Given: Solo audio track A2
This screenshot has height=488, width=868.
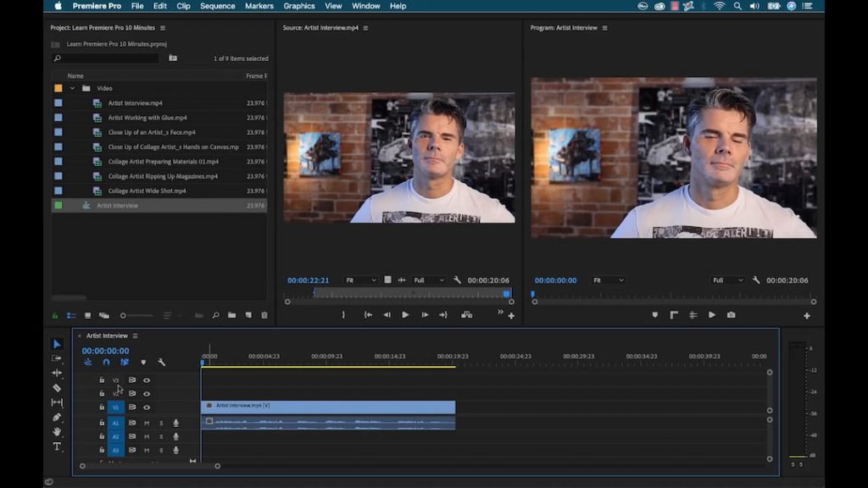Looking at the screenshot, I should click(x=161, y=436).
